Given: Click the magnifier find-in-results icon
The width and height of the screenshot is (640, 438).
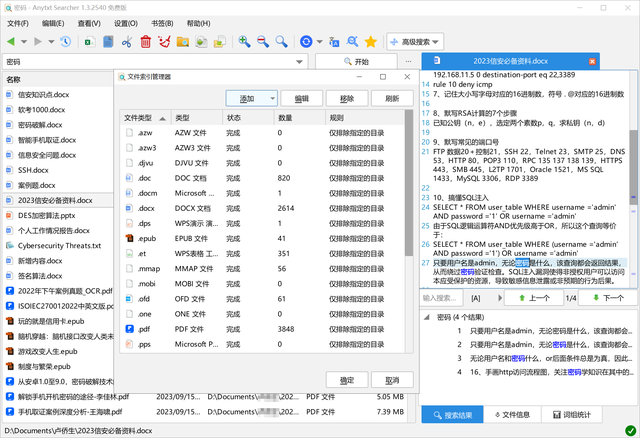Looking at the screenshot, I should pos(352,41).
